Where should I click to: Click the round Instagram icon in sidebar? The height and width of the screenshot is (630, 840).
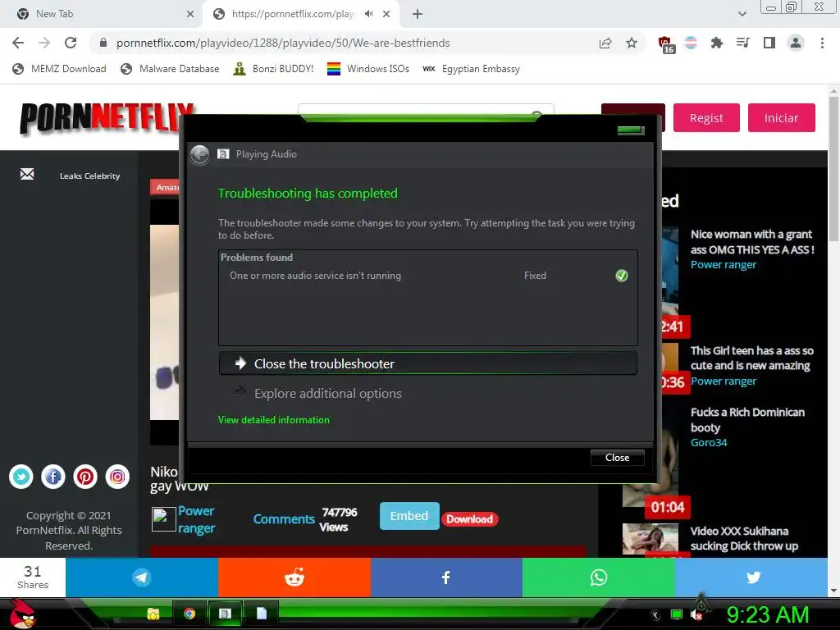pos(117,477)
